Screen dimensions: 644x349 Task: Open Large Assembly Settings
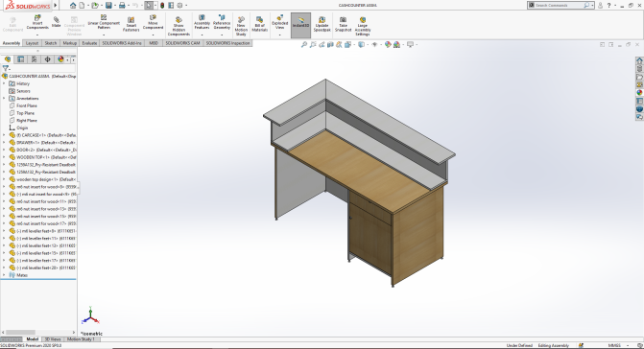(363, 26)
